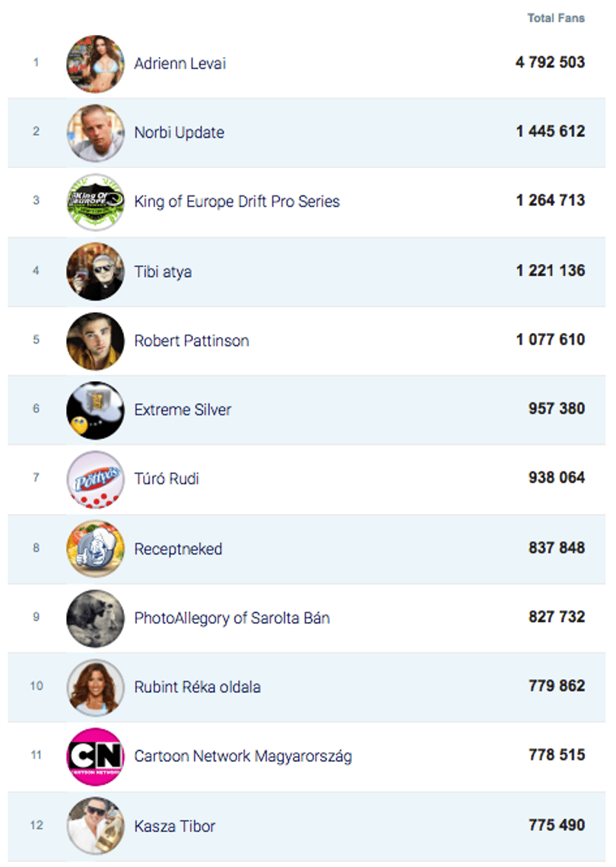Click the Túró Rudi page name
616x867 pixels.
[x=167, y=479]
